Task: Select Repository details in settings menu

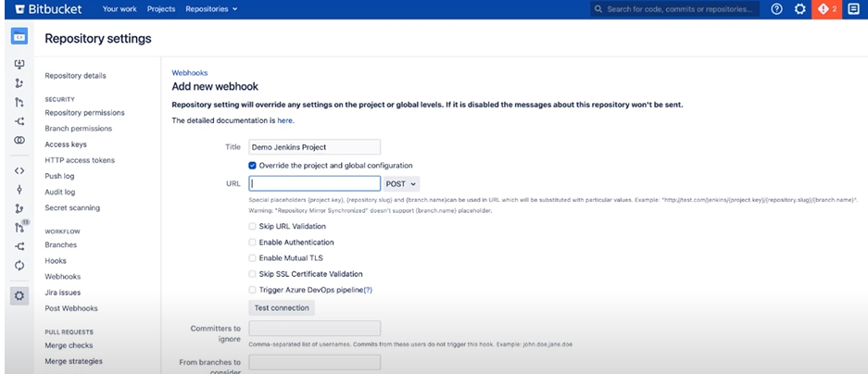Action: 75,76
